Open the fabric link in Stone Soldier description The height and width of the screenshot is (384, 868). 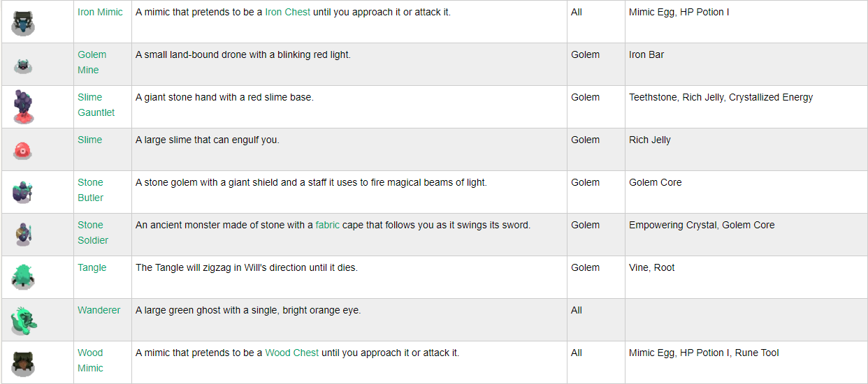327,225
